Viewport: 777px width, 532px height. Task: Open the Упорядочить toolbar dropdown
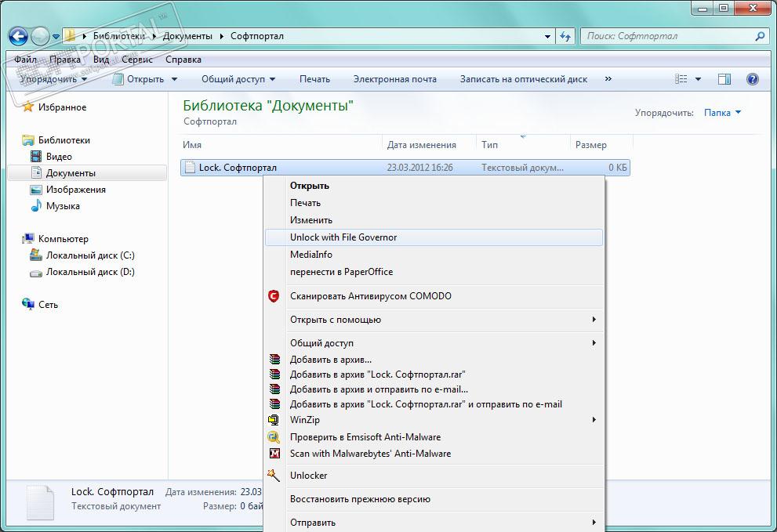point(53,79)
